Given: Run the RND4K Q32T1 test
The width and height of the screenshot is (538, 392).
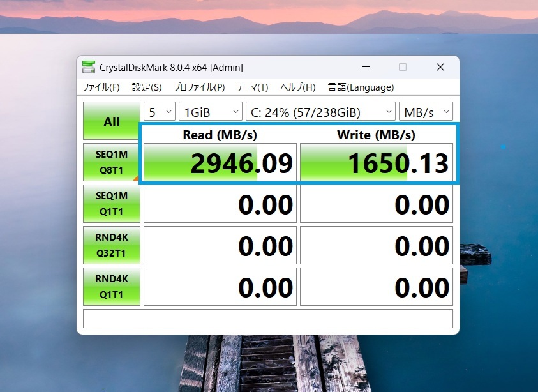Looking at the screenshot, I should 112,245.
